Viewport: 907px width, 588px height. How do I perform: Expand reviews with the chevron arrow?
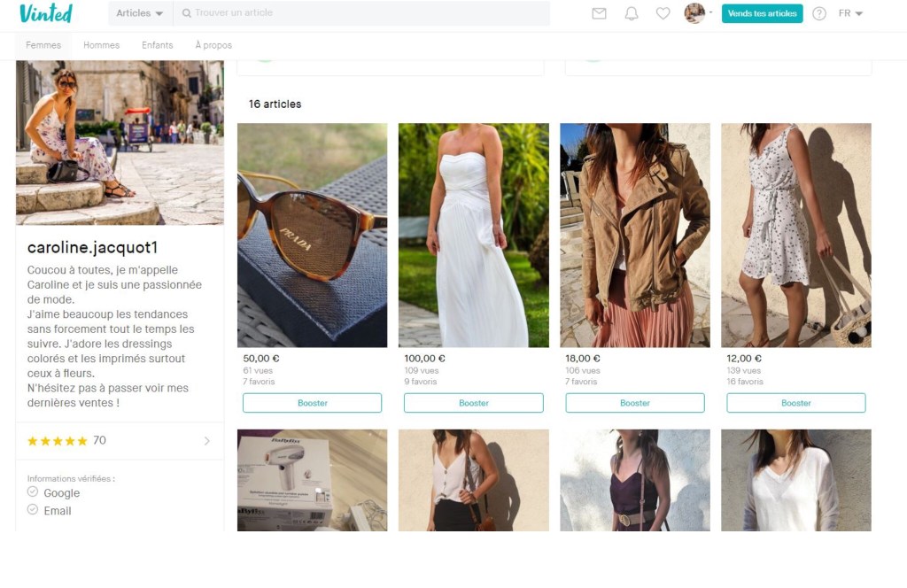pos(207,441)
